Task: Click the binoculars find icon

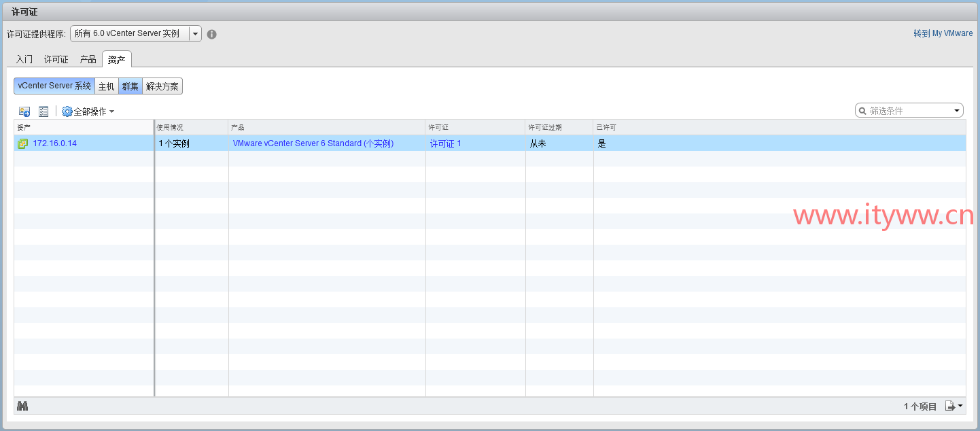Action: coord(22,406)
